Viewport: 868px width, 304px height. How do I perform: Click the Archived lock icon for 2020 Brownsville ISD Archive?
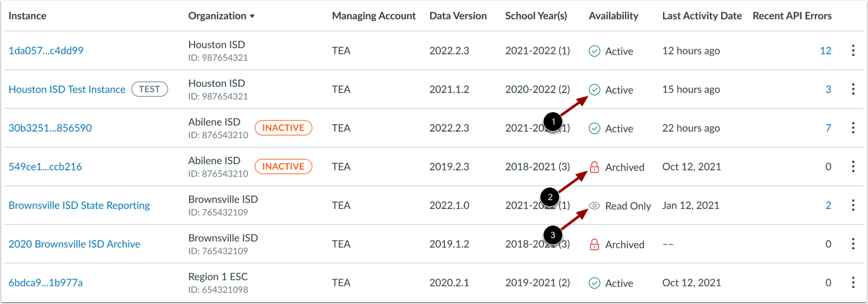click(594, 244)
